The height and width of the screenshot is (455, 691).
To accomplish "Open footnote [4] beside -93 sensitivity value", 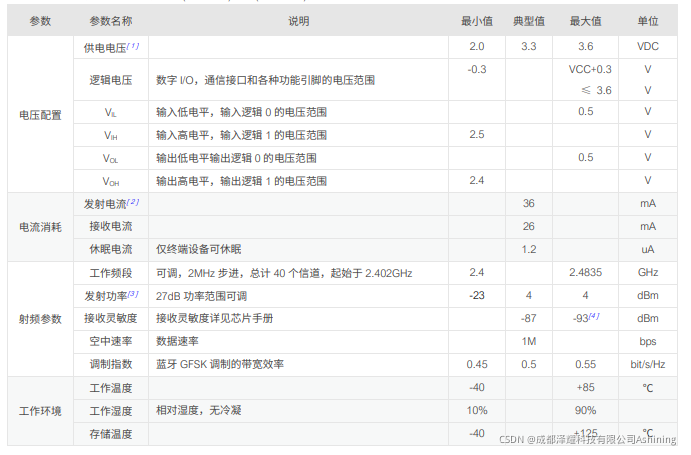I will (x=594, y=316).
